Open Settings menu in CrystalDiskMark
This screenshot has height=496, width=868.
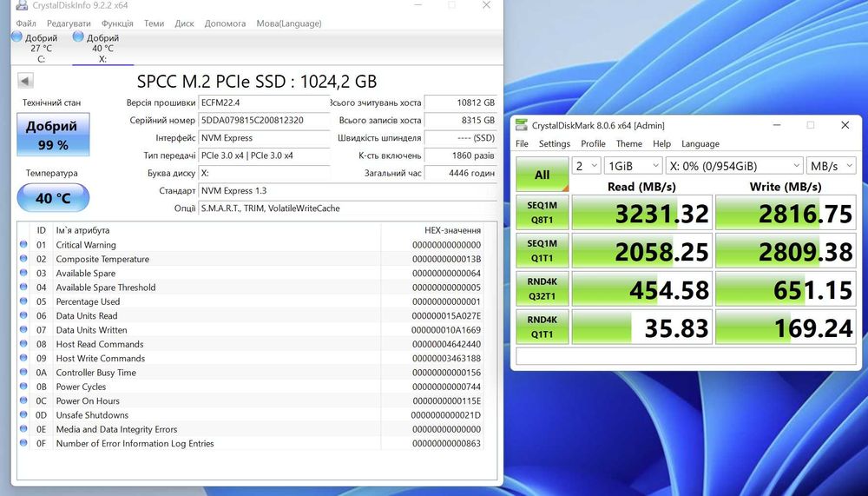554,143
